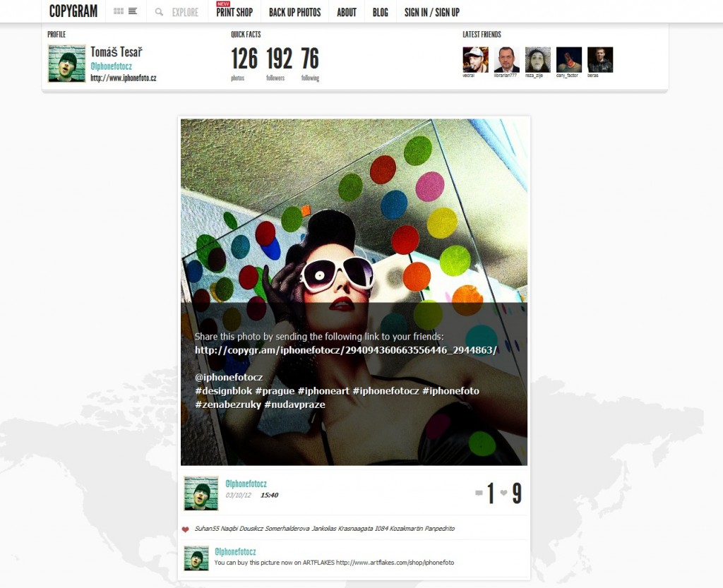Click @iphonefotocz above the 03/10/12 date
Image resolution: width=723 pixels, height=588 pixels.
pos(246,484)
